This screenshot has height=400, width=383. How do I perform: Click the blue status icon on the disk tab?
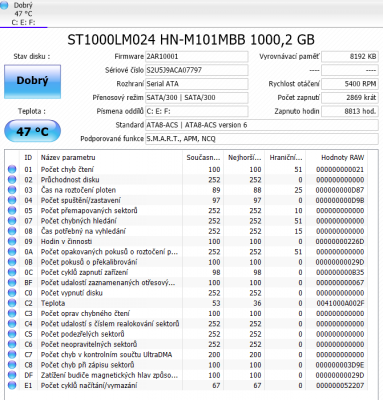point(4,5)
